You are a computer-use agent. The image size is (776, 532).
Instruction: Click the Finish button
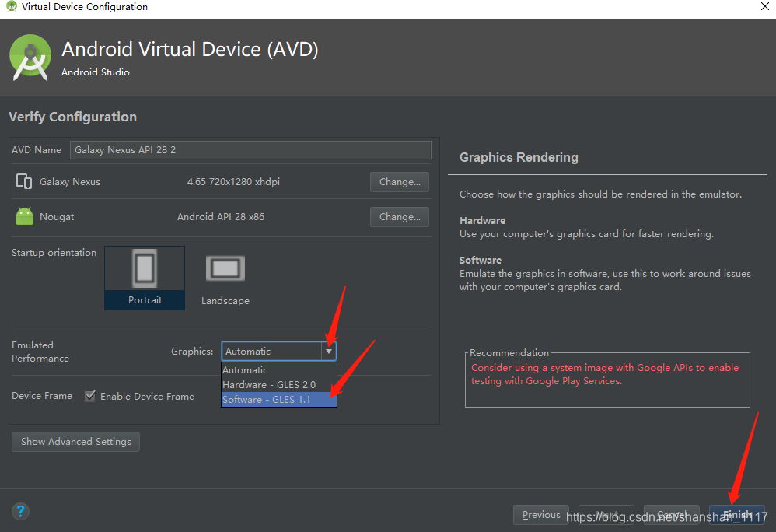point(737,515)
